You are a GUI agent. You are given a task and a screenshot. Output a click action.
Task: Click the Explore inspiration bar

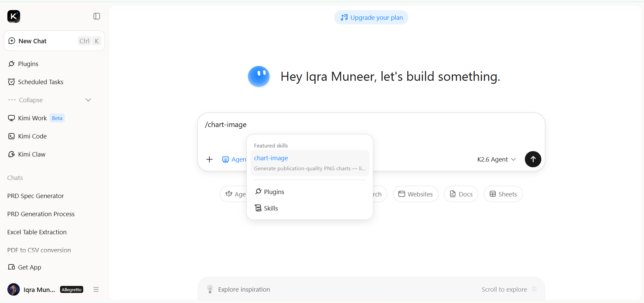point(371,289)
